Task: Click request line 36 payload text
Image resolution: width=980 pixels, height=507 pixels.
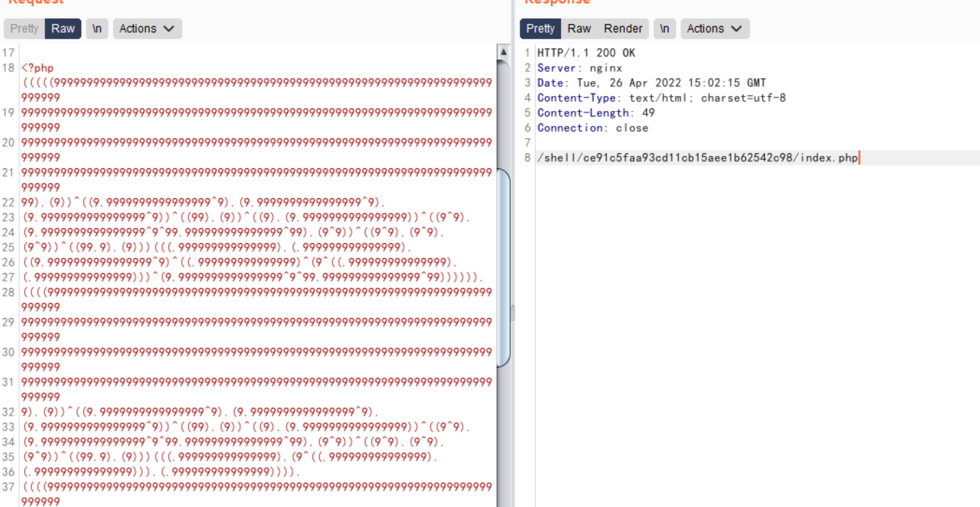Action: pyautogui.click(x=161, y=472)
